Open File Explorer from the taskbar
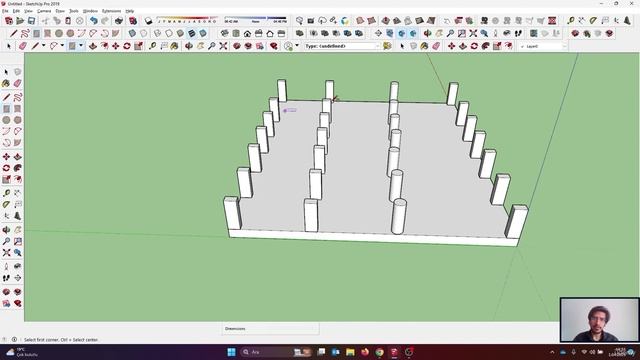640x360 pixels. tap(350, 352)
